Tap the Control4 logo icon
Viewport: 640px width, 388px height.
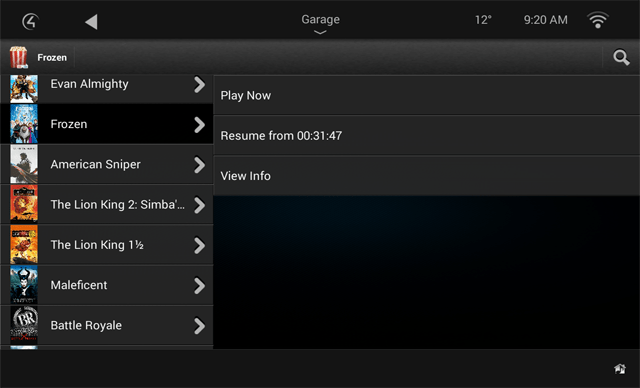pyautogui.click(x=30, y=22)
